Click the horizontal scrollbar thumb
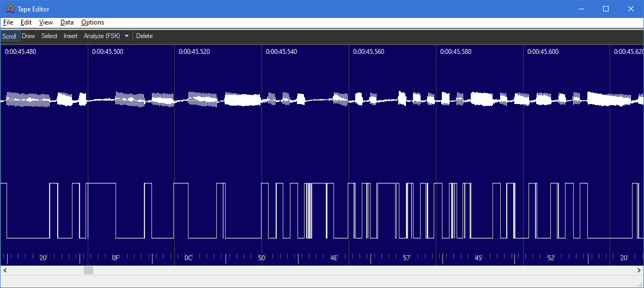 point(88,271)
